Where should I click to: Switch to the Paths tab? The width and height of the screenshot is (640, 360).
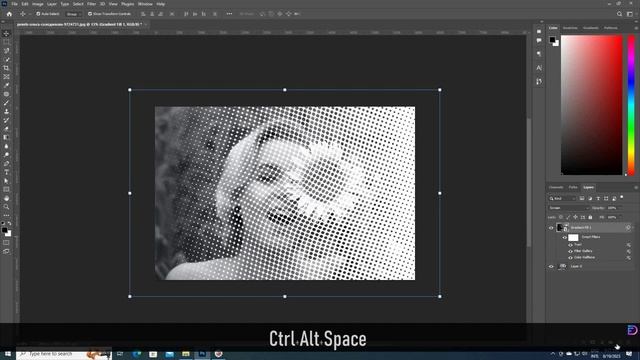573,187
